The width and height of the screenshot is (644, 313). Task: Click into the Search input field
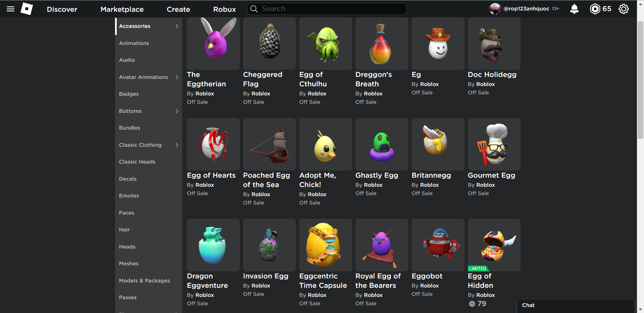[327, 9]
